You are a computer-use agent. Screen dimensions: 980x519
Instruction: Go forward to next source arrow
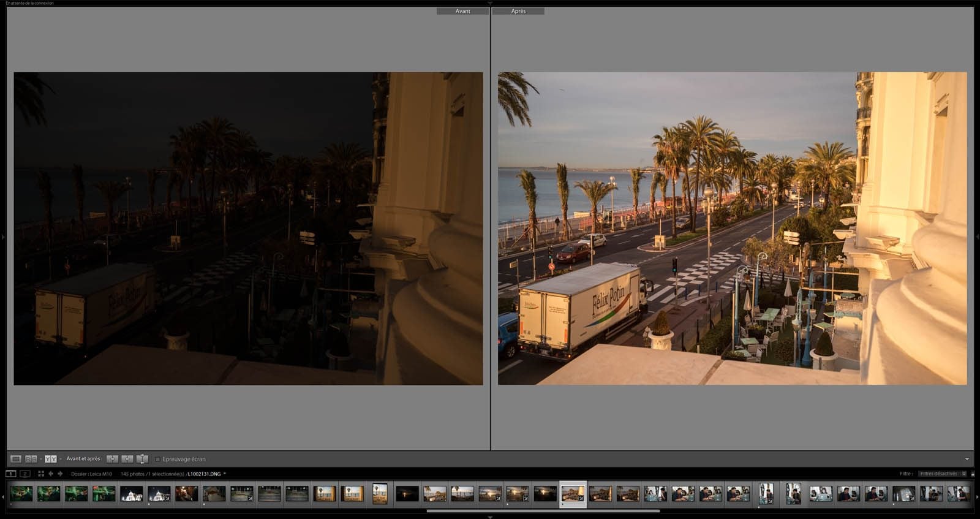(x=60, y=474)
